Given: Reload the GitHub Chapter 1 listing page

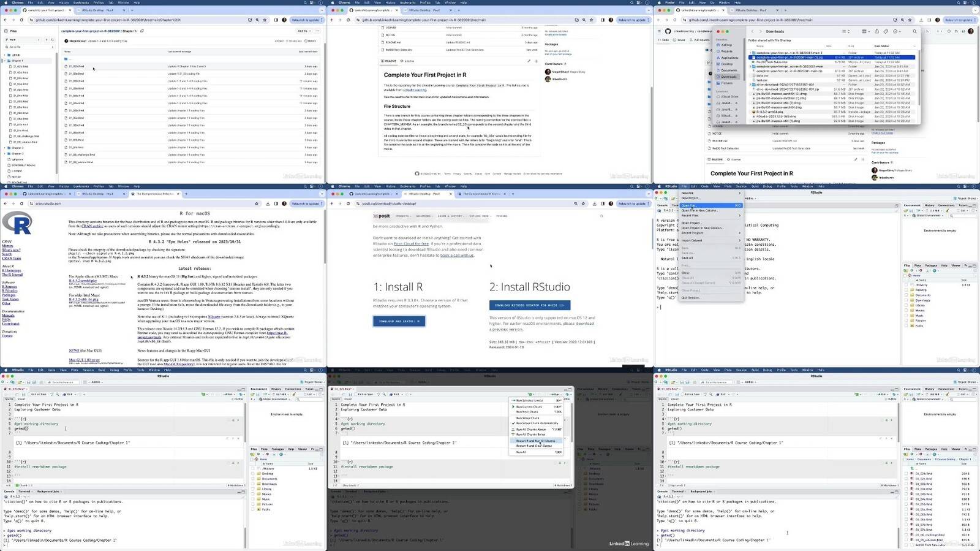Looking at the screenshot, I should coord(22,20).
